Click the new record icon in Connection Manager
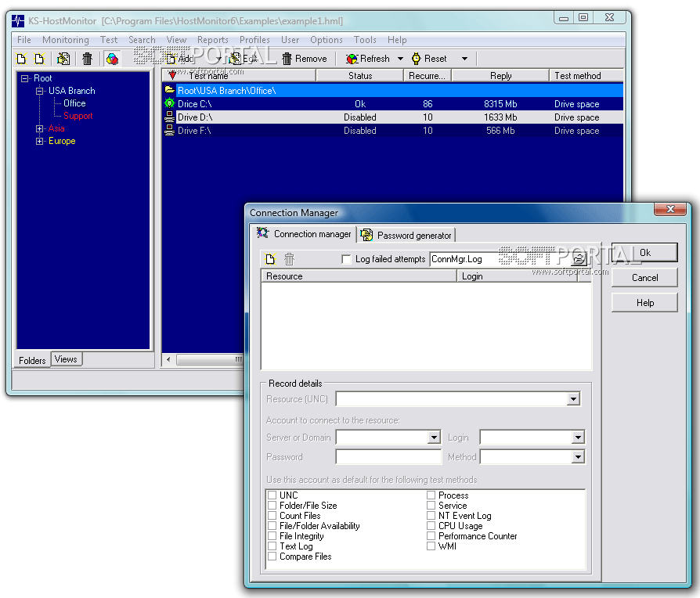 click(x=270, y=259)
